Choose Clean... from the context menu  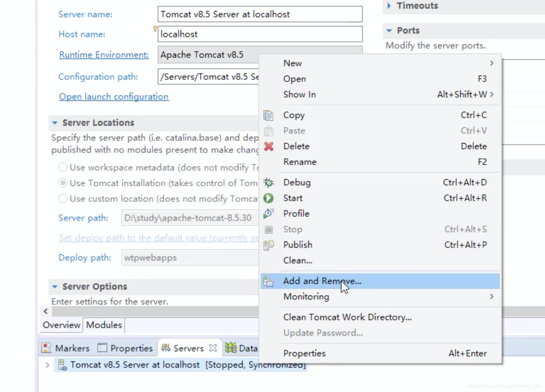[380, 261]
